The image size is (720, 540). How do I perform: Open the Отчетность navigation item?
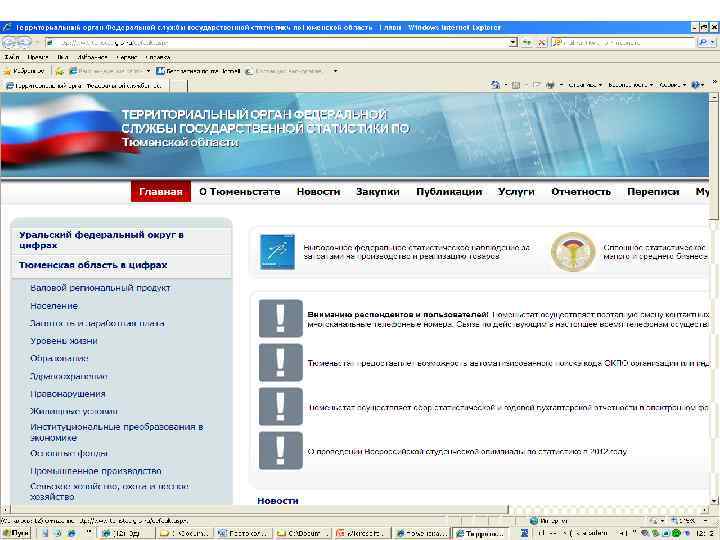pos(581,191)
